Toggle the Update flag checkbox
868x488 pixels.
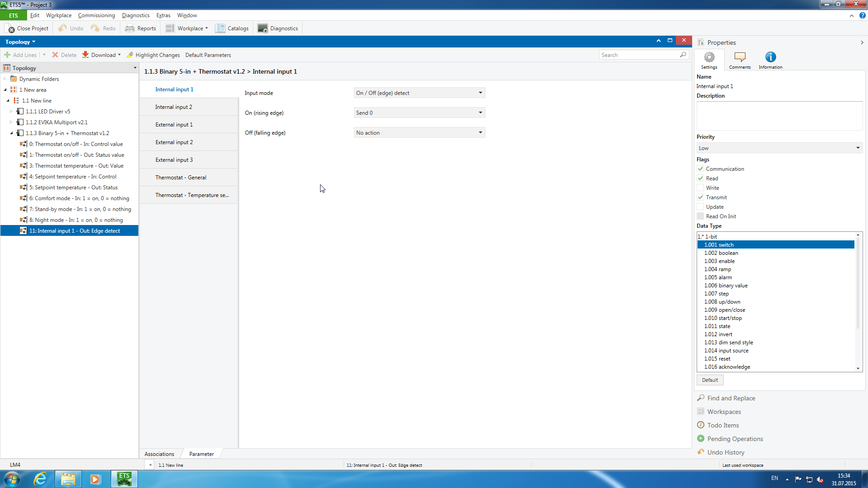(700, 207)
